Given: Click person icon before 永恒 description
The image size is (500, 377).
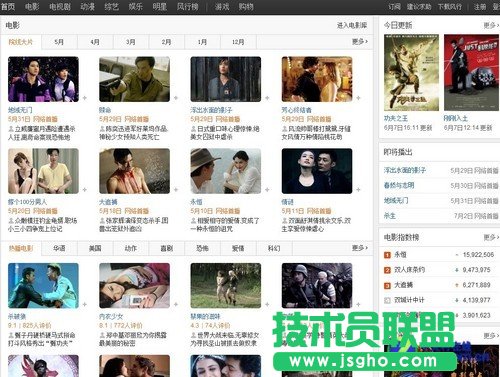Looking at the screenshot, I should pos(193,220).
